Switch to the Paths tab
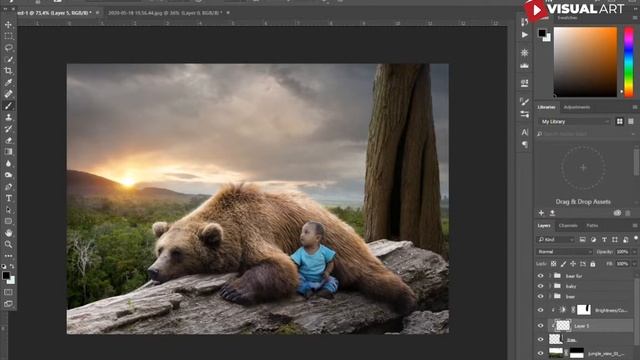This screenshot has height=360, width=640. 592,225
